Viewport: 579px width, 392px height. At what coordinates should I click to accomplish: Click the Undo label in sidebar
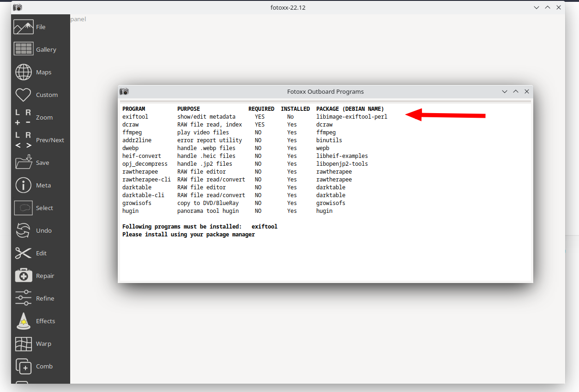click(44, 230)
